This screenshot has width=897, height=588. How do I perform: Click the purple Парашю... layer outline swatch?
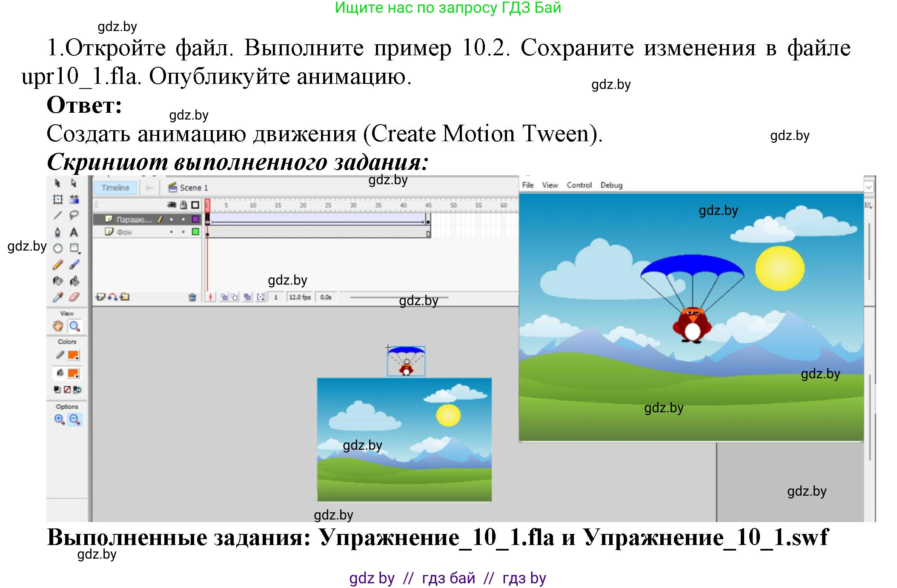[195, 220]
